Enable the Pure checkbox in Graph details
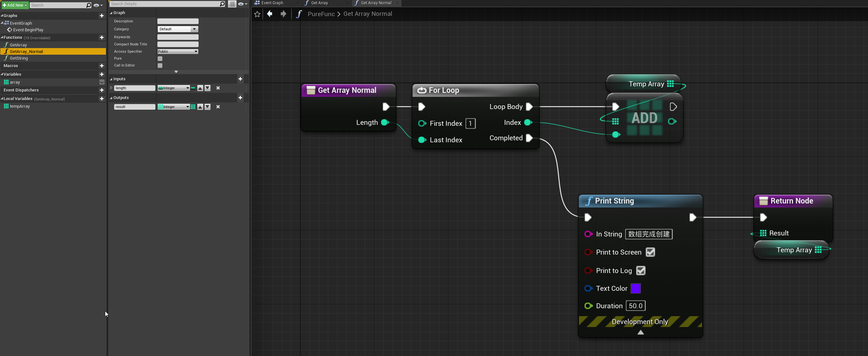Image resolution: width=868 pixels, height=356 pixels. pos(160,58)
